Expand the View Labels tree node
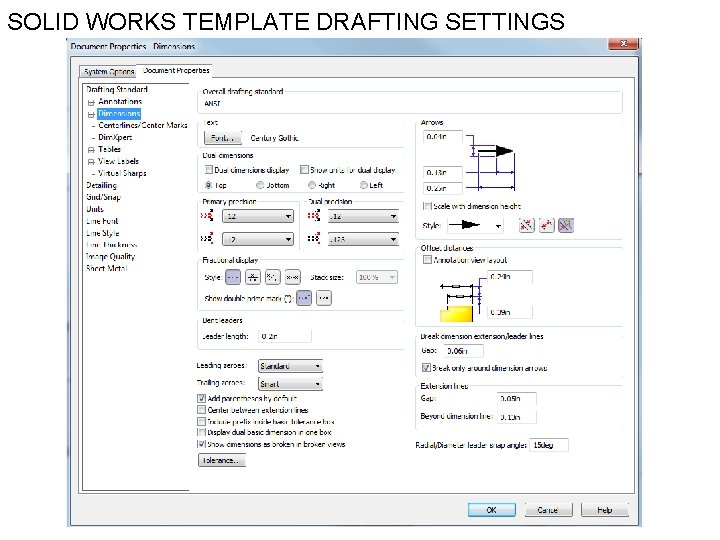 [x=91, y=162]
